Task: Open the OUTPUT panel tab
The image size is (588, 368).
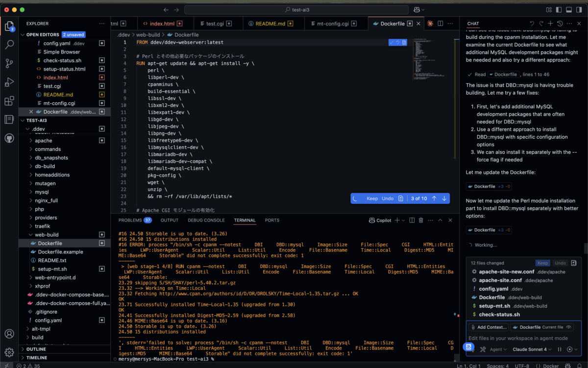Action: tap(170, 221)
